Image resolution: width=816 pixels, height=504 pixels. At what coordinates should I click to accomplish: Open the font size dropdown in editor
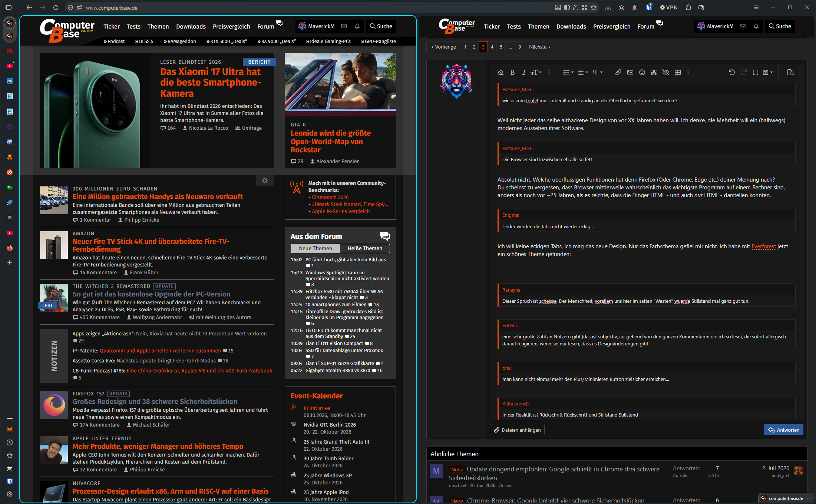[x=536, y=72]
